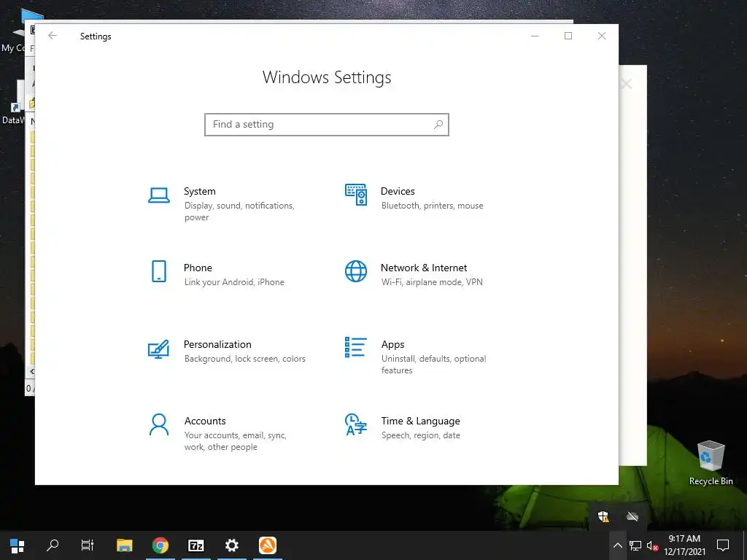The height and width of the screenshot is (560, 747).
Task: Click the Phone settings icon
Action: point(158,271)
